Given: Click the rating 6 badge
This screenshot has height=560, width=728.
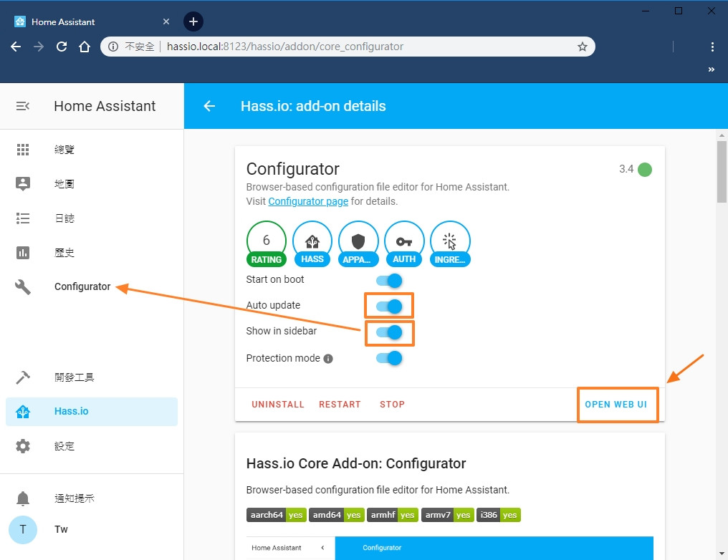Looking at the screenshot, I should click(266, 244).
